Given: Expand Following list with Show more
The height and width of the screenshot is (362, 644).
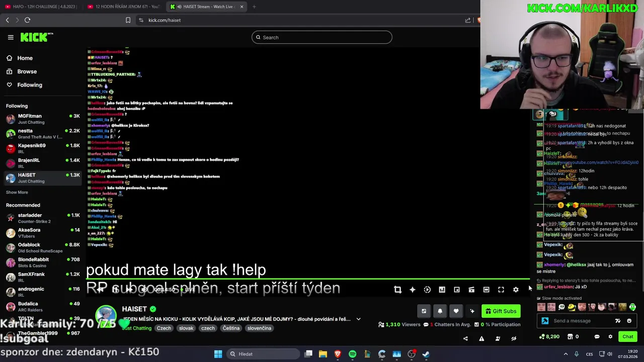Looking at the screenshot, I should (x=17, y=192).
